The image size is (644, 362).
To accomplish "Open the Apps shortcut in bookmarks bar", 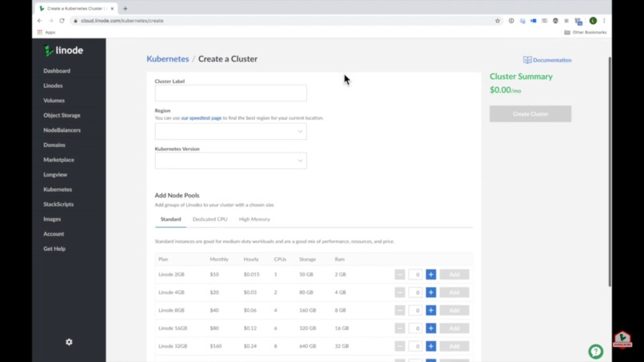I will (46, 32).
